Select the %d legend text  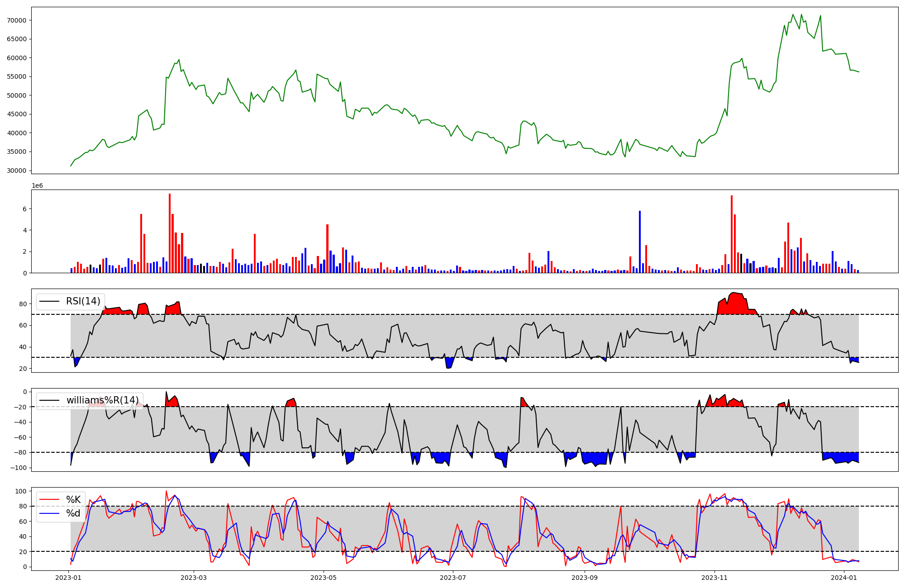click(x=73, y=513)
